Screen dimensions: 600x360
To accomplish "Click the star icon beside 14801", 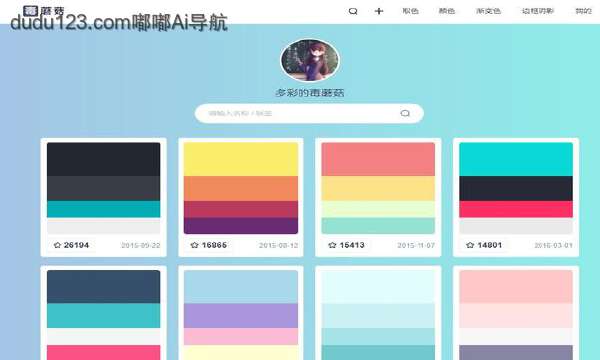I will coord(470,245).
